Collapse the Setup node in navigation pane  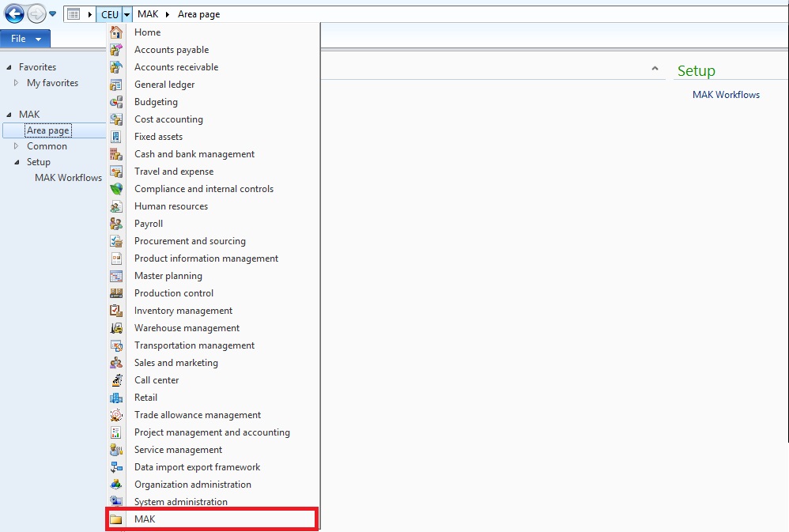(16, 162)
